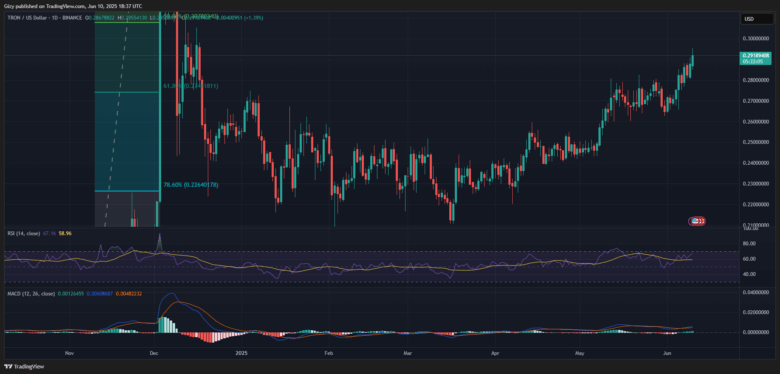Click the 0.23000000 price axis label
The height and width of the screenshot is (374, 780).
[x=756, y=184]
